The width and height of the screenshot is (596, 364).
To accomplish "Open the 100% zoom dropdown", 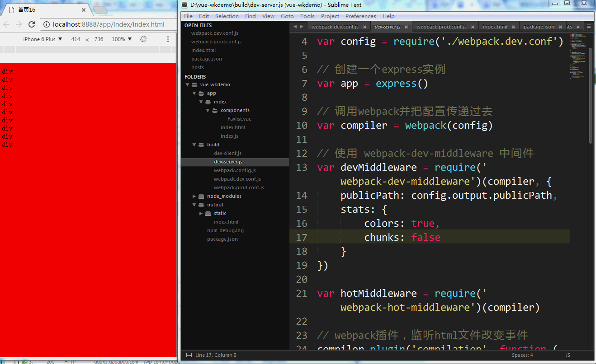I will [x=122, y=39].
